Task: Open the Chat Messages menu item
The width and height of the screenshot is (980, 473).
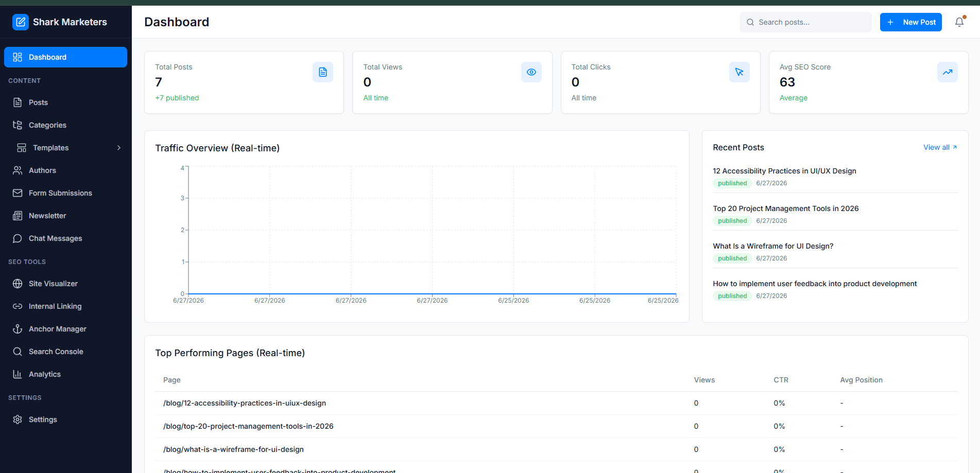Action: tap(65, 238)
